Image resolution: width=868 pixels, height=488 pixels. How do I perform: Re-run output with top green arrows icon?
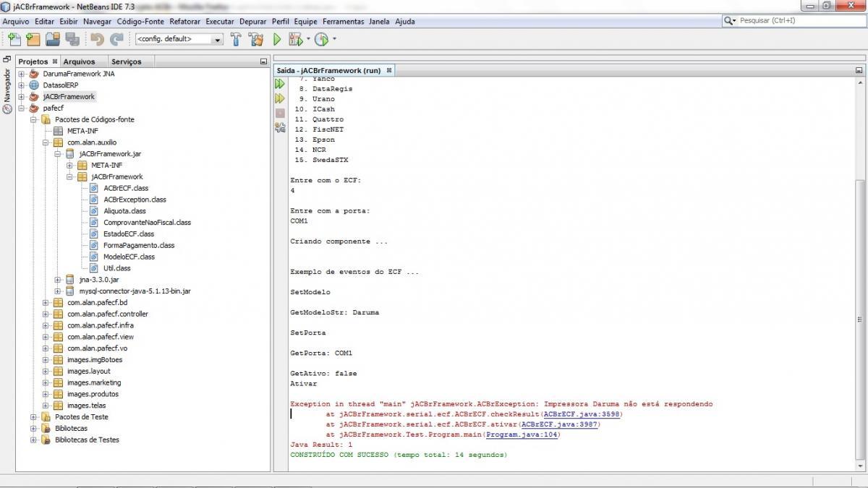280,84
